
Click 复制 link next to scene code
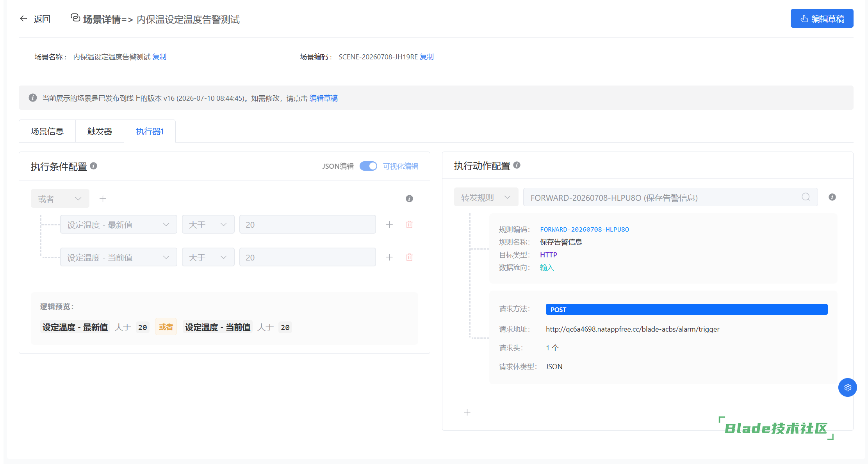[x=427, y=57]
